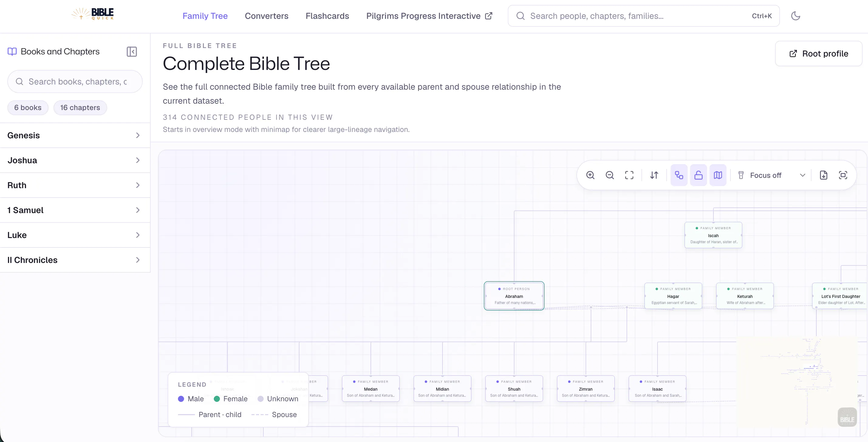Viewport: 868px width, 442px height.
Task: Select the 6 books filter chip
Action: [28, 108]
